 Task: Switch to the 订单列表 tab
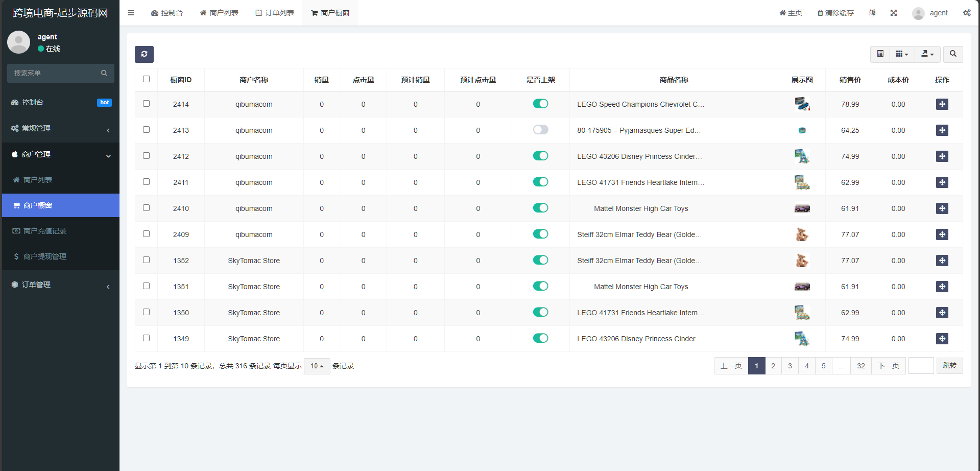click(275, 13)
